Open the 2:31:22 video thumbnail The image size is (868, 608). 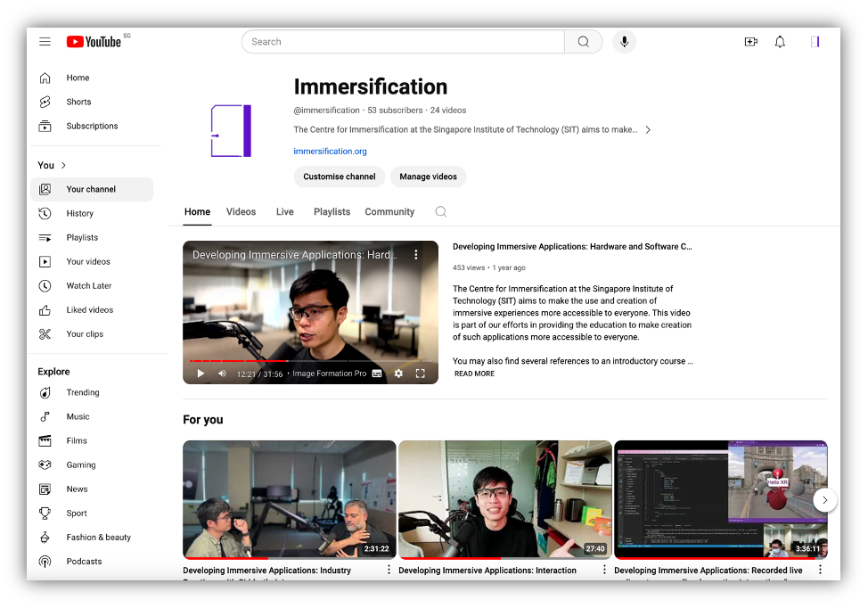(290, 499)
